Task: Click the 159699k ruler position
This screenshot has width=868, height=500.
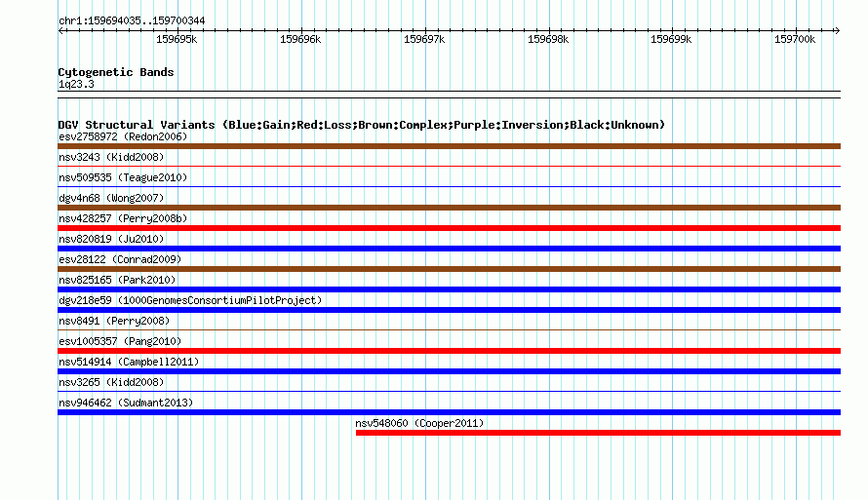Action: [671, 39]
